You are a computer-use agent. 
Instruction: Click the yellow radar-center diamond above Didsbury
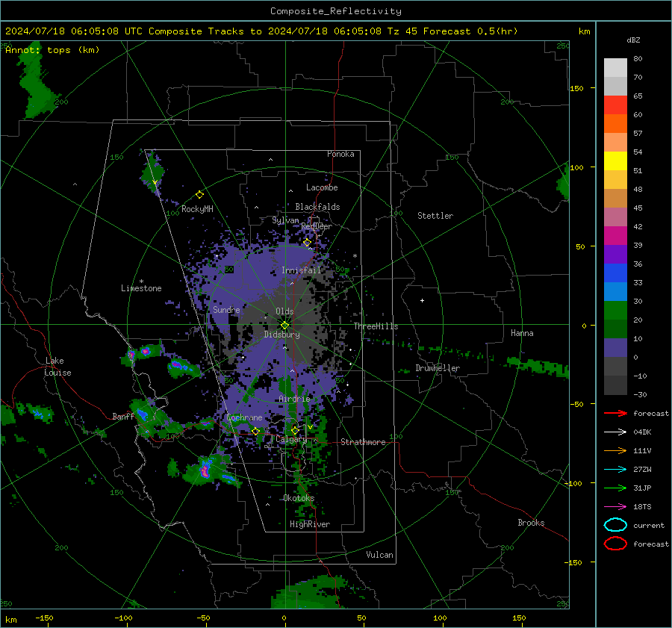click(284, 326)
